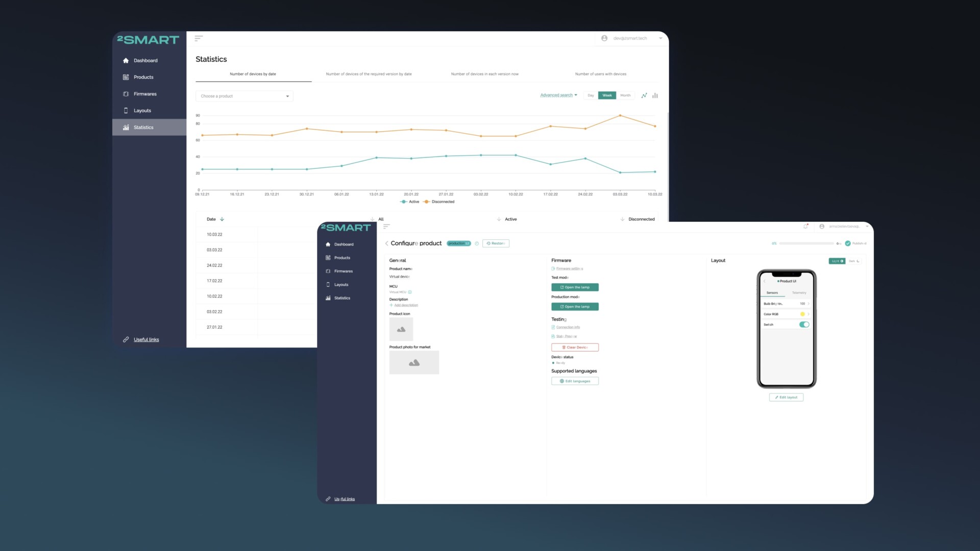Click Color RGB swatch in product UI preview

click(x=802, y=314)
